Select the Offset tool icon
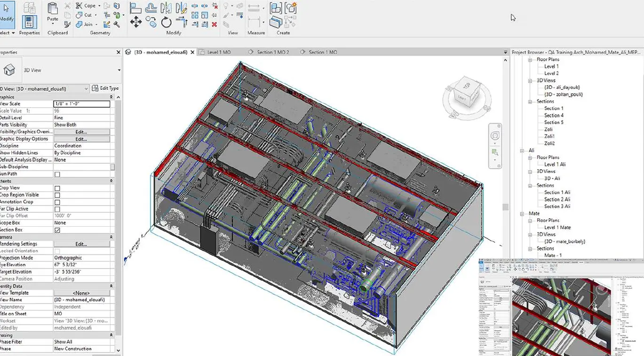Screen dimensions: 644x356 (x=151, y=8)
